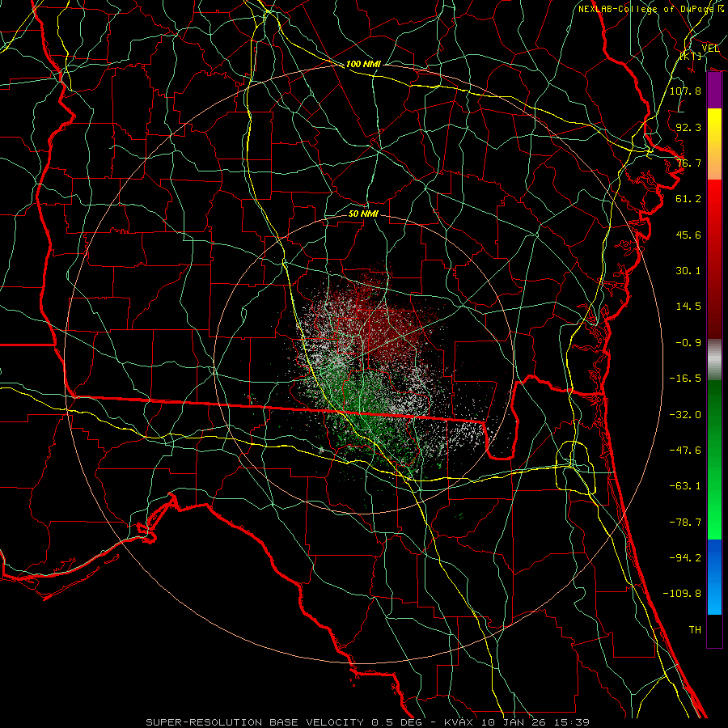Click the KVAX radar site identifier
This screenshot has width=728, height=728.
[x=459, y=722]
